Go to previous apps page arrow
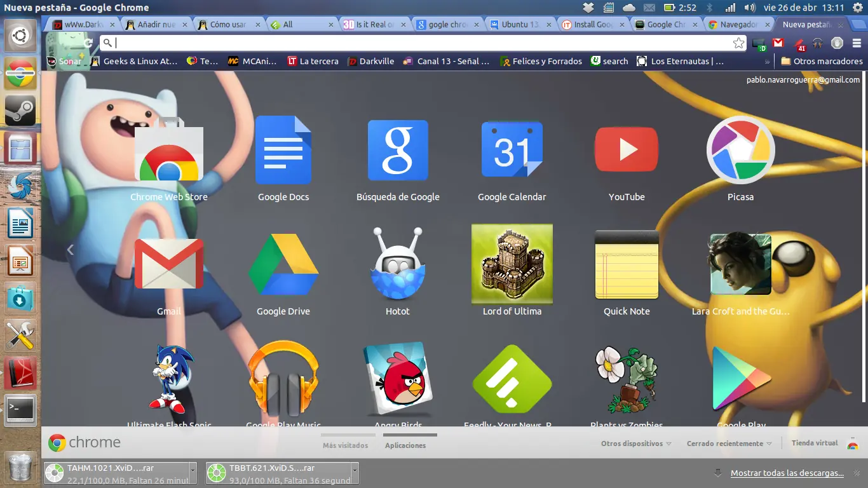 [x=71, y=250]
